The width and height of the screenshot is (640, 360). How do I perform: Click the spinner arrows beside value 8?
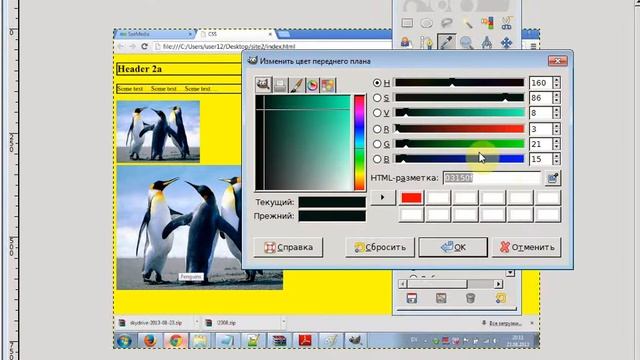coord(557,113)
